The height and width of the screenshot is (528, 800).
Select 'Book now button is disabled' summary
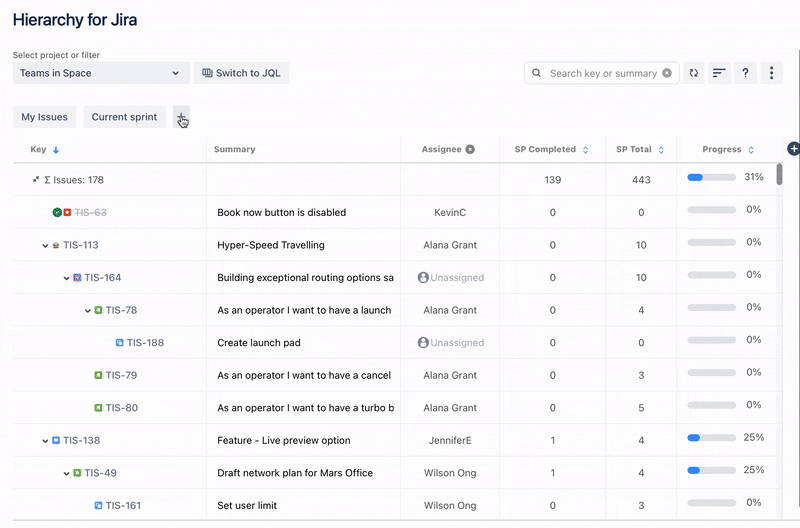282,212
